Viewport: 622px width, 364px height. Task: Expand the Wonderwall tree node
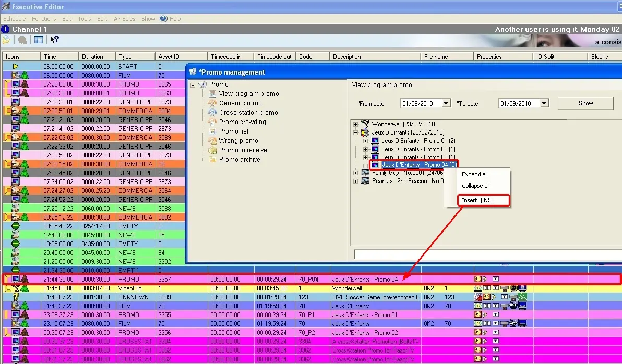point(356,124)
